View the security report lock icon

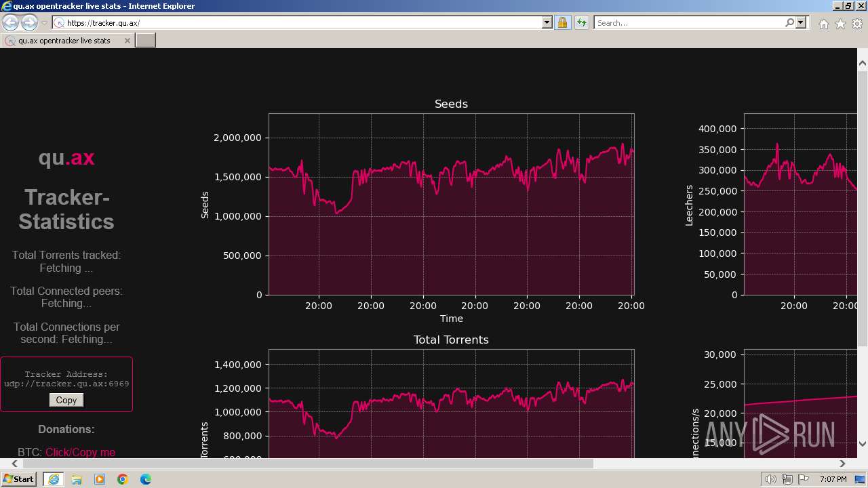point(562,23)
